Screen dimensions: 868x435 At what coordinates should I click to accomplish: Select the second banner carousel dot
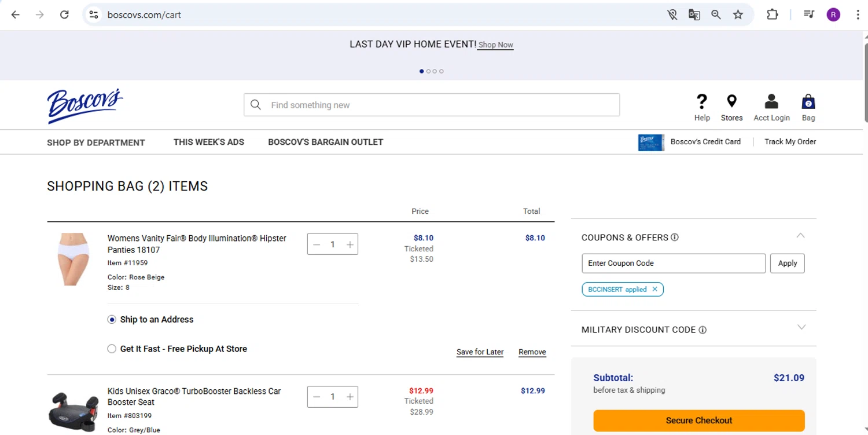click(x=428, y=71)
